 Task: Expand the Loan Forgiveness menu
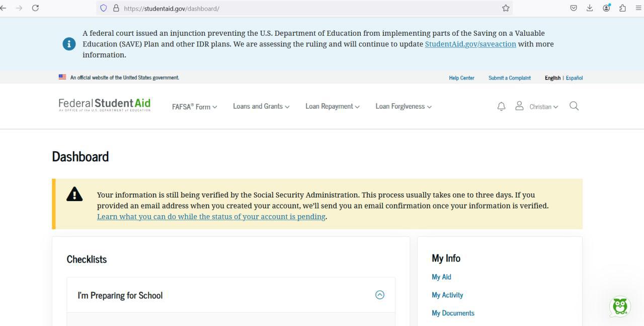pos(403,106)
